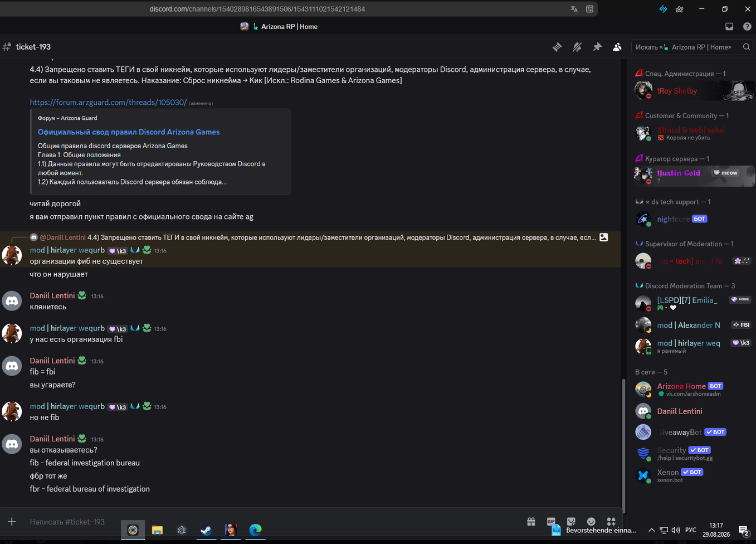Toggle the member list visibility
This screenshot has width=756, height=544.
(x=617, y=47)
